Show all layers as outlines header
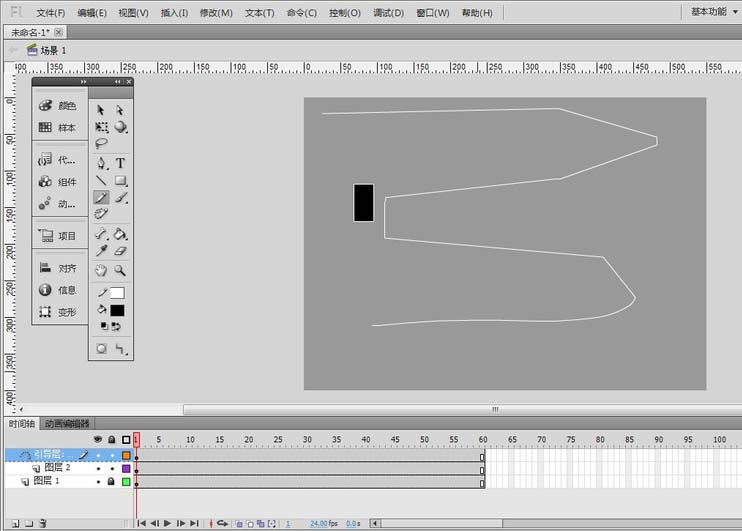The width and height of the screenshot is (742, 531). point(126,440)
